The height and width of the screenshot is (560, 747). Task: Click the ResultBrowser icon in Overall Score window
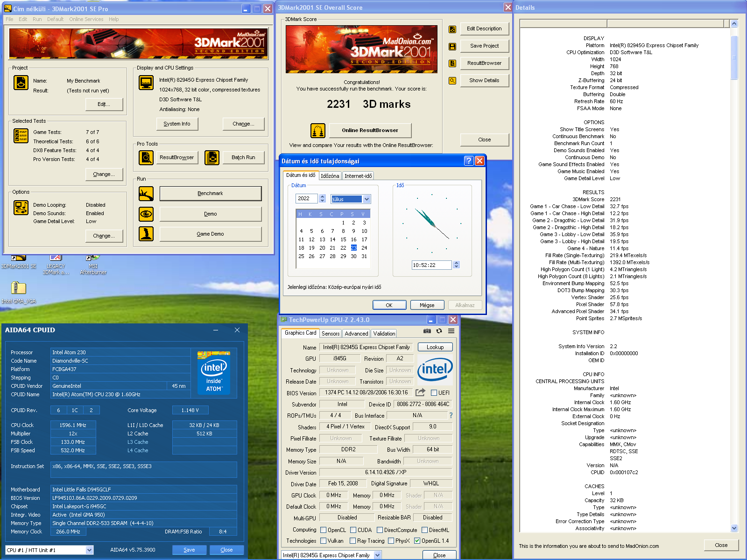(452, 63)
